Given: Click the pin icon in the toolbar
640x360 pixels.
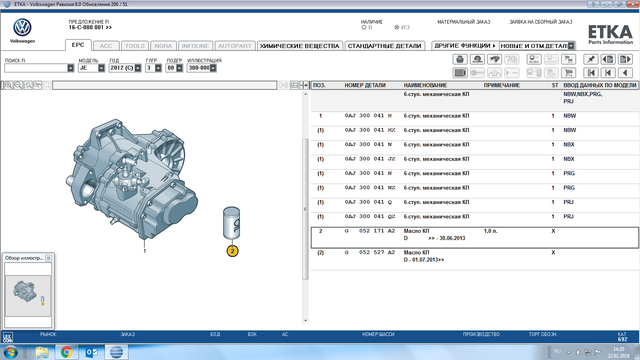Looking at the screenshot, I should tap(591, 60).
